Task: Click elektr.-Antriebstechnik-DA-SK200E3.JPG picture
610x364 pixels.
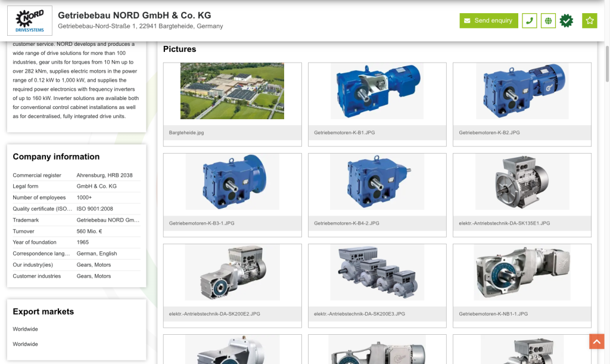Action: tap(377, 272)
